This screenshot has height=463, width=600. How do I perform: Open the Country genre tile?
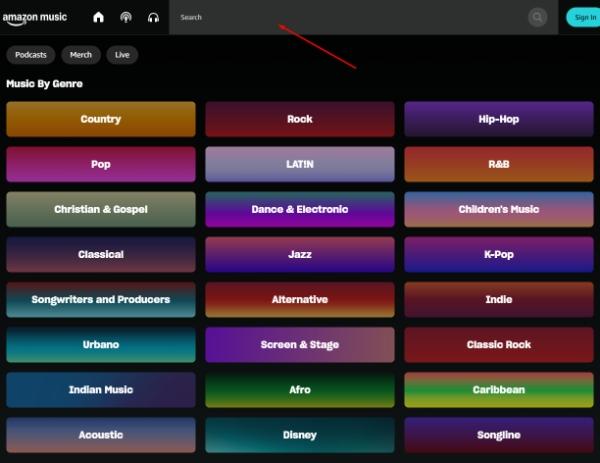(x=101, y=119)
